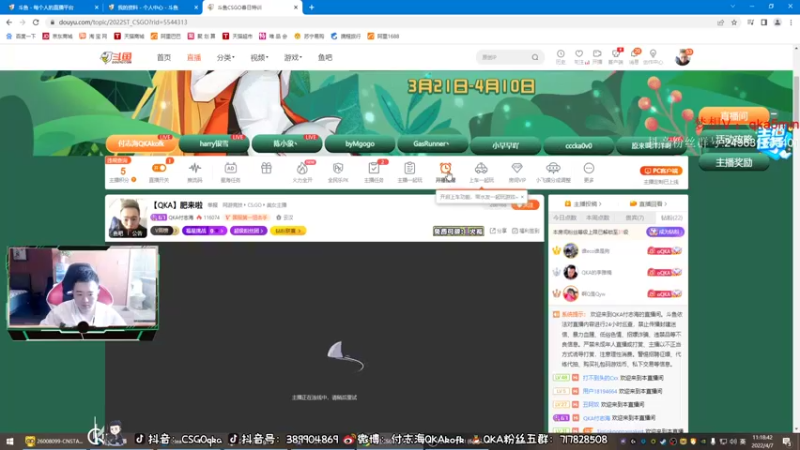Click the purple 成为钻粉 button
The height and width of the screenshot is (450, 800).
pos(665,232)
